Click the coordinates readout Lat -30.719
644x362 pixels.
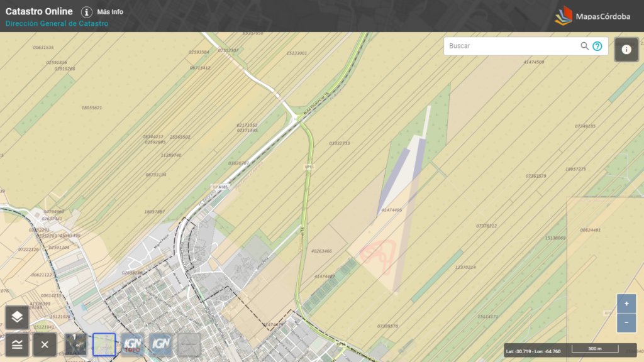533,351
